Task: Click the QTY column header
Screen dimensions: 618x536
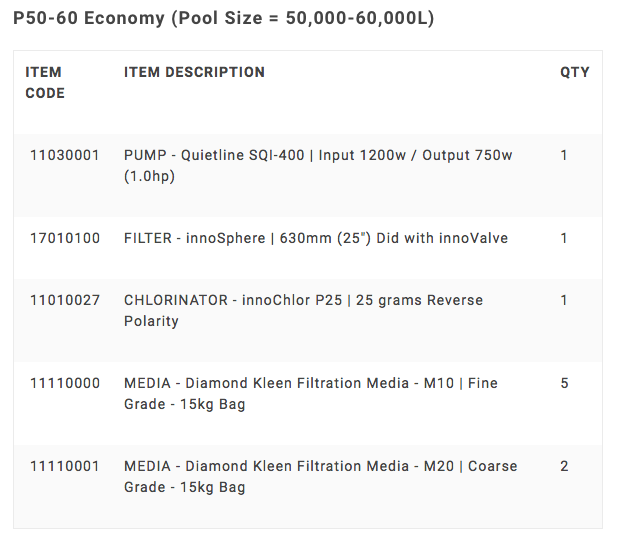Action: (574, 72)
